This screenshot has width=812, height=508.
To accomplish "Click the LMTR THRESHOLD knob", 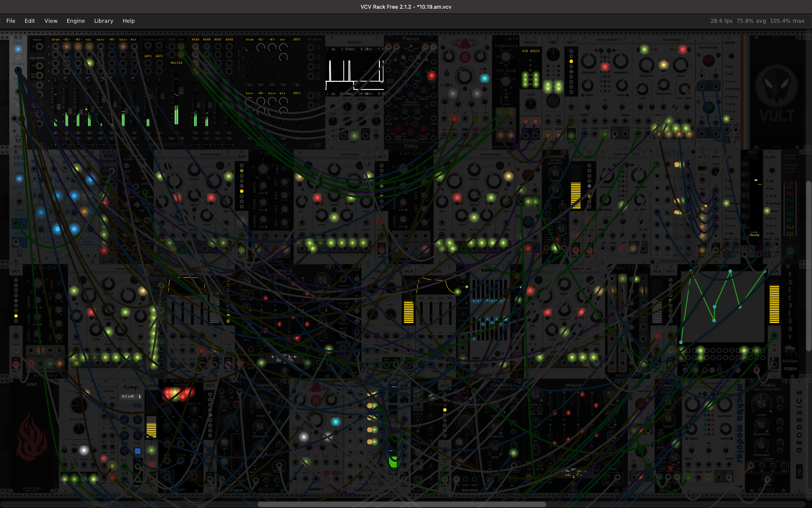I will click(x=506, y=57).
